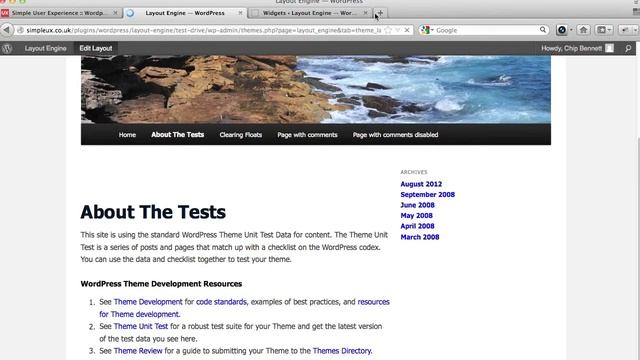The image size is (640, 360).
Task: Bookmark this page with the star icon
Action: point(388,30)
